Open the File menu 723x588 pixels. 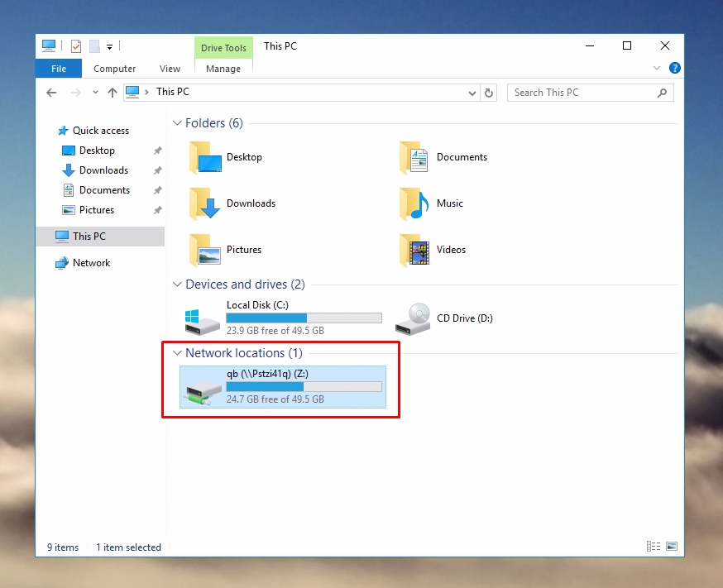(59, 69)
